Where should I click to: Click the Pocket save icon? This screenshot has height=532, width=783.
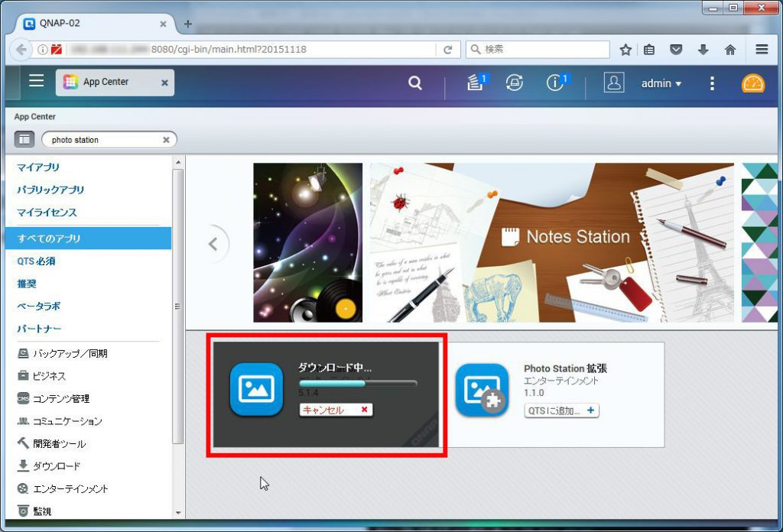pos(676,50)
